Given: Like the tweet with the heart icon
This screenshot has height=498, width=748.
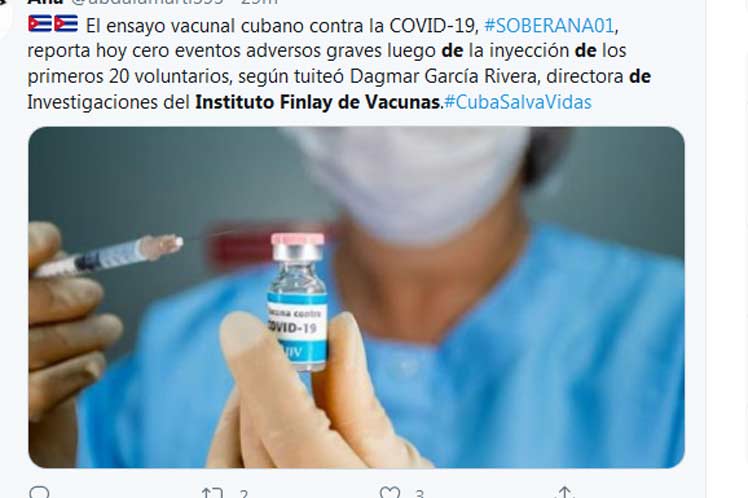Looking at the screenshot, I should click(390, 493).
